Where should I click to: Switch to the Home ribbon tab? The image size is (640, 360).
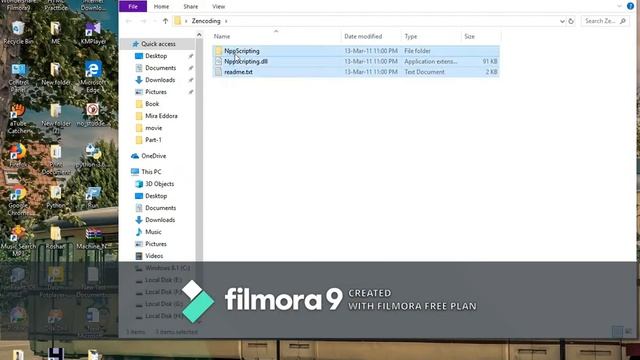click(161, 7)
